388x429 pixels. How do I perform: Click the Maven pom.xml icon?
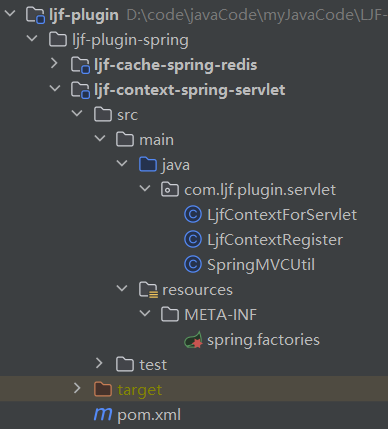[103, 414]
